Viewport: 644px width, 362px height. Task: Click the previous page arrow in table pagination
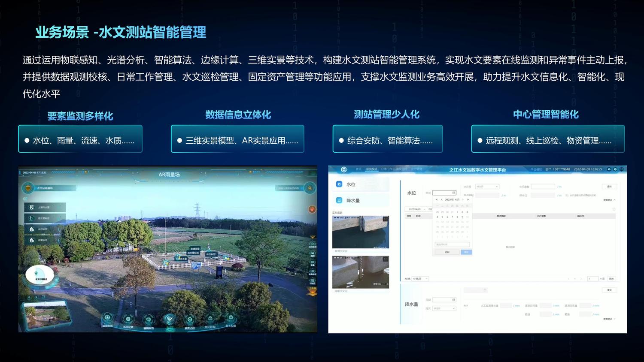[568, 279]
